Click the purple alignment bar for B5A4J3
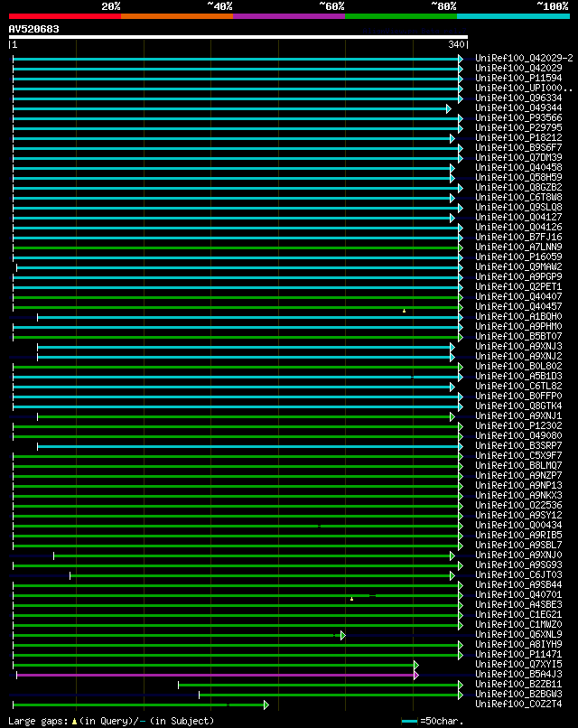Viewport: 578px width, 728px height. (x=215, y=675)
